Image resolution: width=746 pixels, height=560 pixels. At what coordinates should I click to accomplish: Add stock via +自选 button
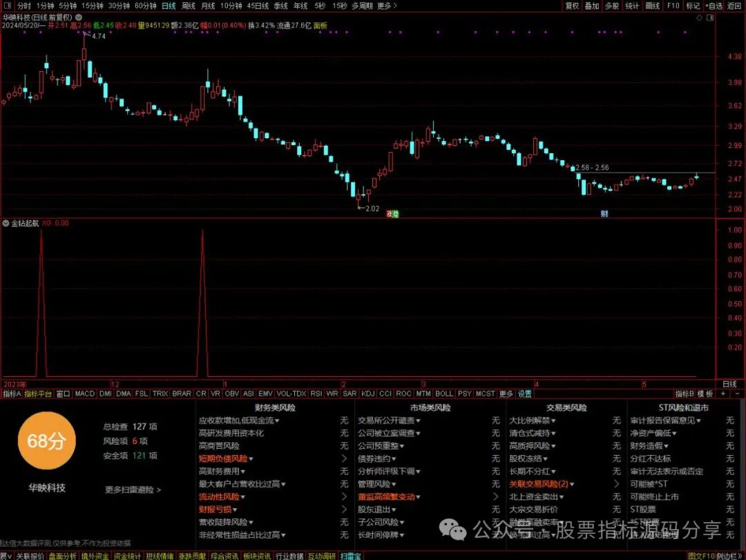(x=714, y=6)
